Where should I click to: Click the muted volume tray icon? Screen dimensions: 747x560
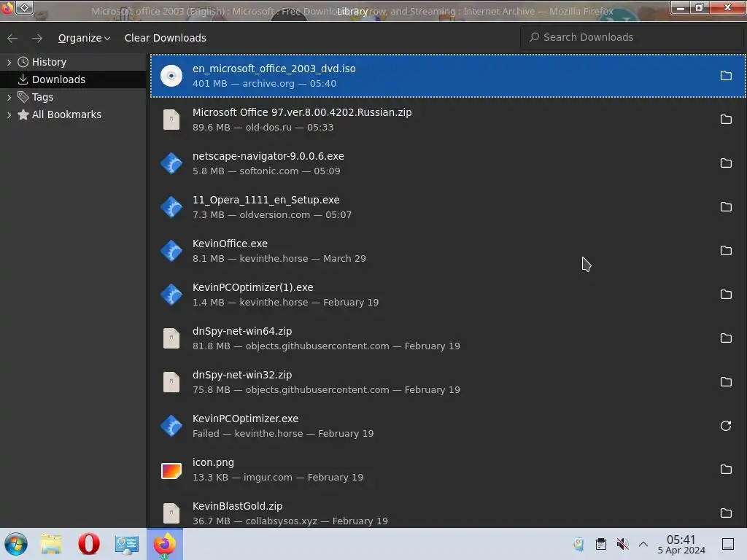[x=622, y=544]
